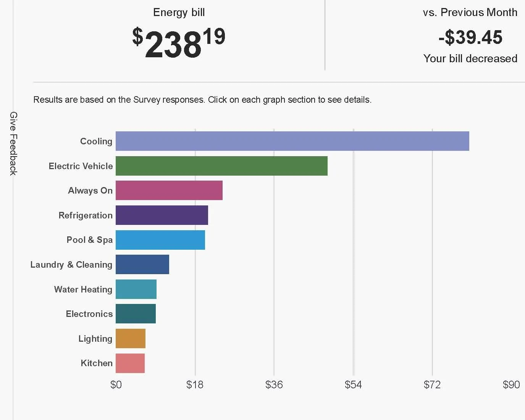Image resolution: width=525 pixels, height=420 pixels.
Task: Click the pink Kitchen bar
Action: tap(130, 363)
